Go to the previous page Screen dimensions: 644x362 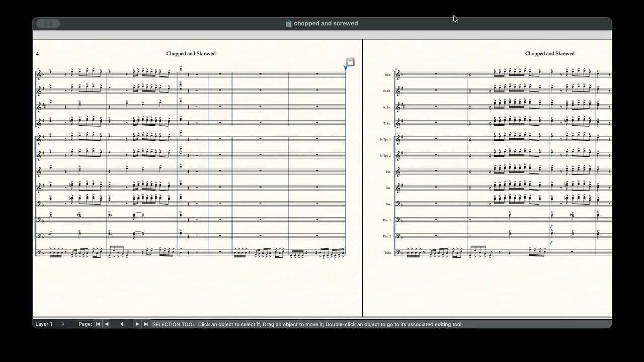107,324
